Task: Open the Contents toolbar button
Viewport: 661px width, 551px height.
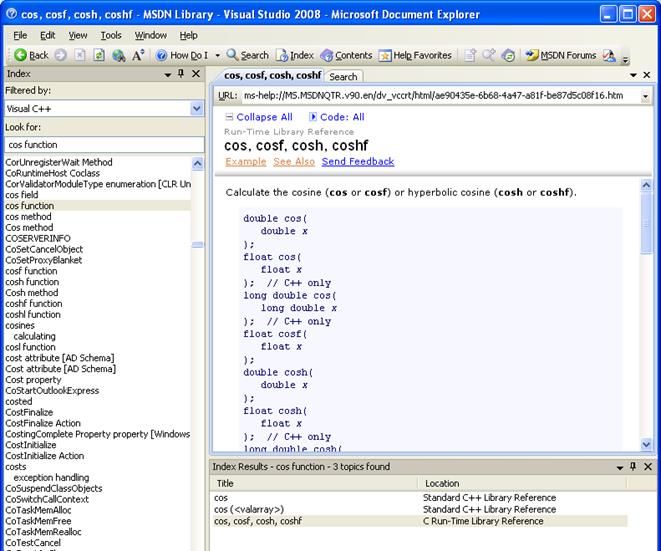Action: tap(346, 55)
